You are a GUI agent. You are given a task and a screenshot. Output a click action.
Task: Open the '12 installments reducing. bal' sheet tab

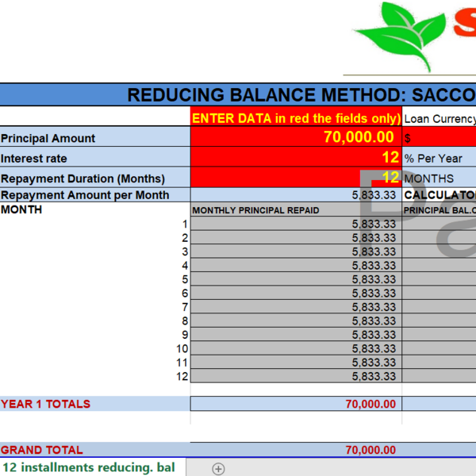pyautogui.click(x=89, y=467)
